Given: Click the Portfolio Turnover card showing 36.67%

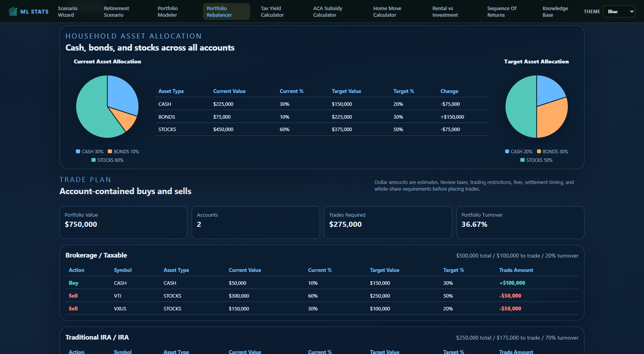Looking at the screenshot, I should pos(520,223).
